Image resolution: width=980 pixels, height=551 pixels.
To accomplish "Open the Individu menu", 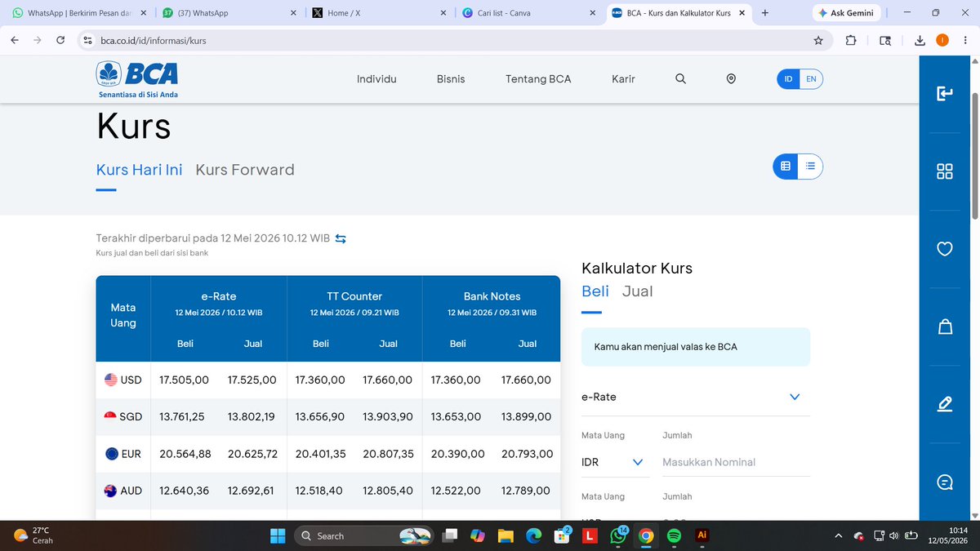I will [x=376, y=79].
